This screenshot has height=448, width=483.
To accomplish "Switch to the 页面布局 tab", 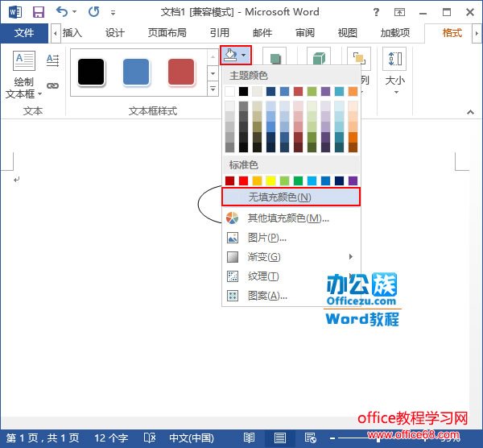I will [x=167, y=33].
